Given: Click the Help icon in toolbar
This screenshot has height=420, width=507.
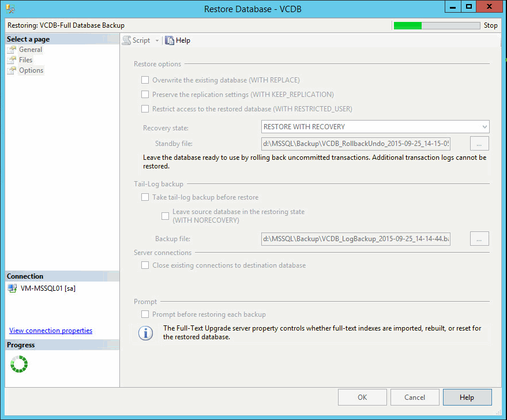Looking at the screenshot, I should (x=170, y=40).
